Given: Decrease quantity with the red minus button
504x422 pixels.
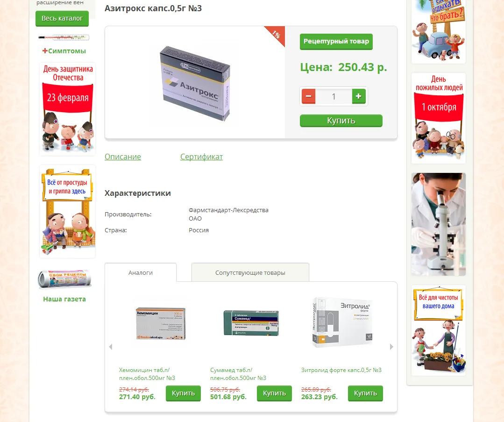Looking at the screenshot, I should (x=308, y=96).
